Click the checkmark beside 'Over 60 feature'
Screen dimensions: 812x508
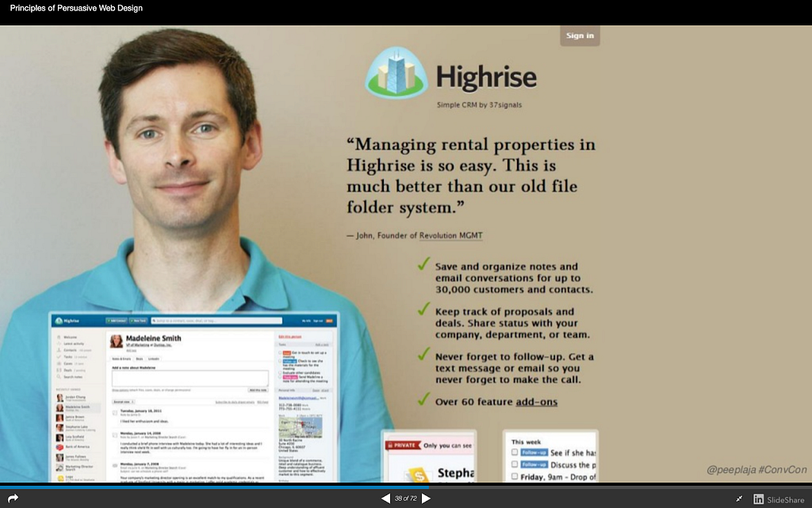424,399
